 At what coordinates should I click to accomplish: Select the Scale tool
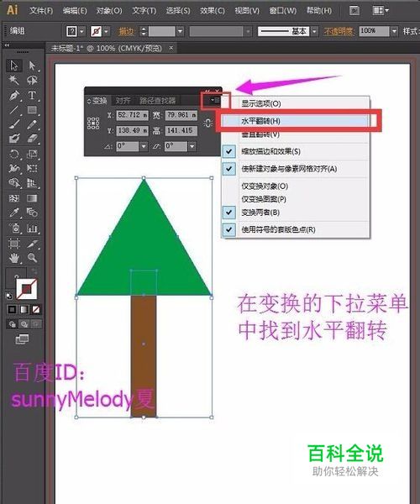(x=32, y=154)
